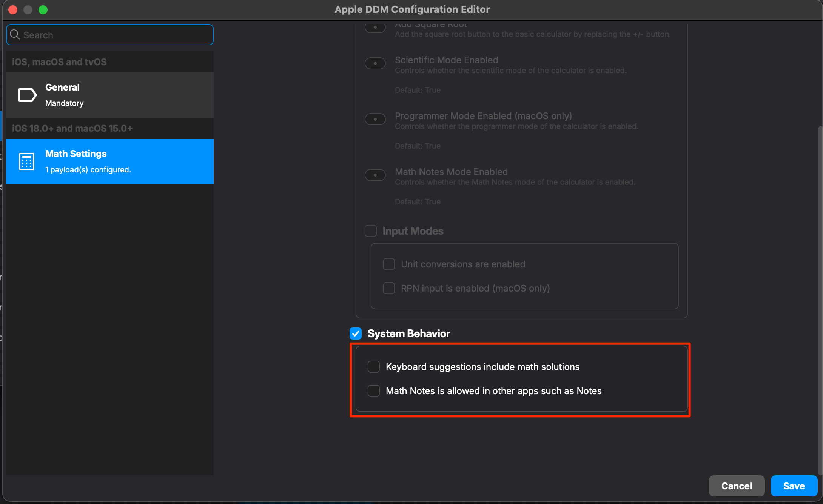Select the General Mandatory sidebar item
The image size is (823, 504).
click(x=110, y=95)
